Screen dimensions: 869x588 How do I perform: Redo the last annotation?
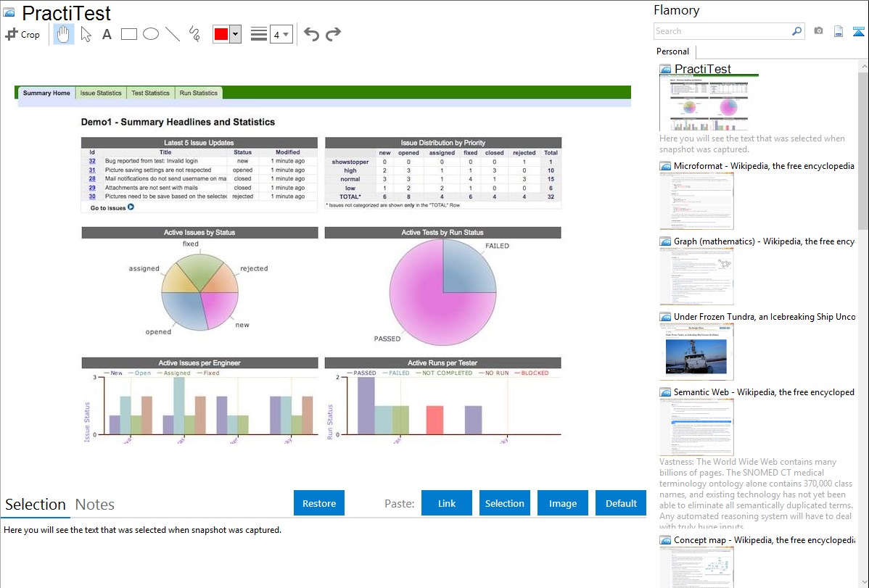tap(333, 34)
